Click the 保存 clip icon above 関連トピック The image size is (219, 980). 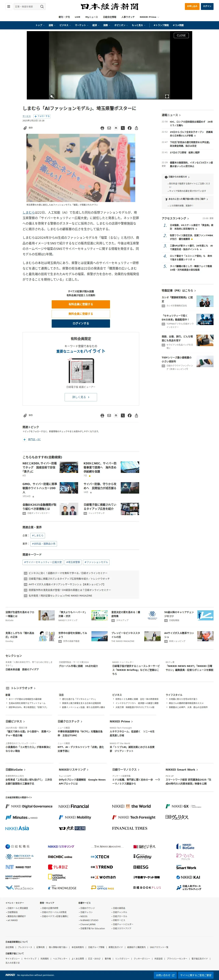coord(25,415)
